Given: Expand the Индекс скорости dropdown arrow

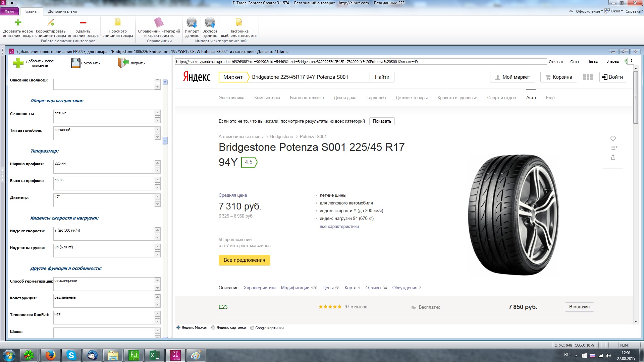Looking at the screenshot, I should click(x=157, y=238).
